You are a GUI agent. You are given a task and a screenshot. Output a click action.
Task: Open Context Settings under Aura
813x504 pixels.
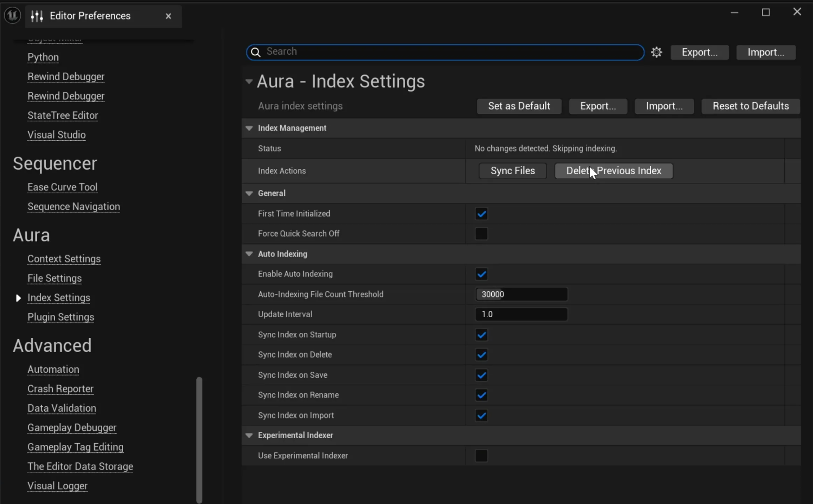tap(64, 259)
